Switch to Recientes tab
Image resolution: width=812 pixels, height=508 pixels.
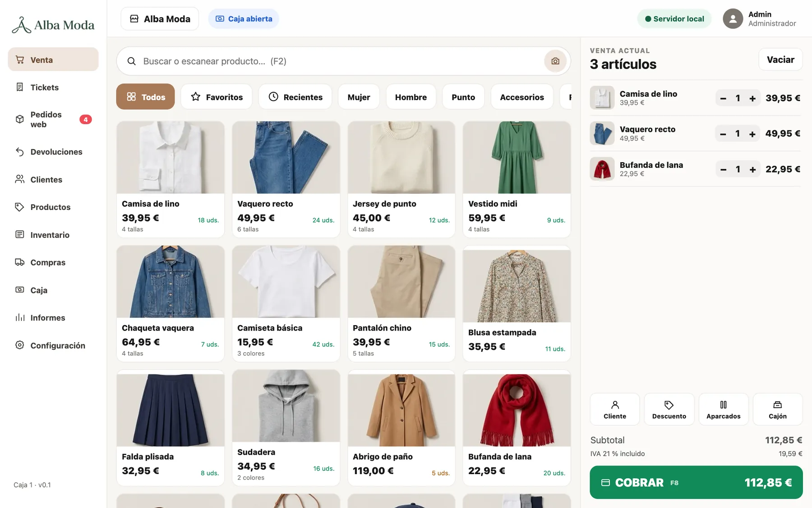tap(295, 97)
